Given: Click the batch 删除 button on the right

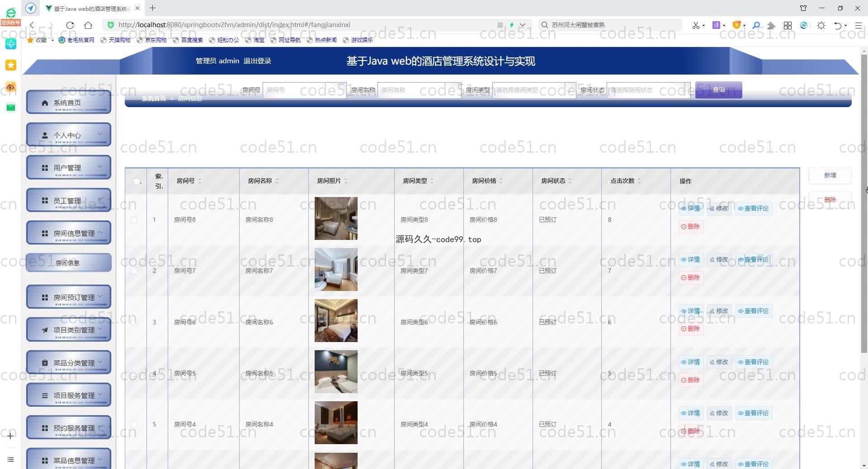Looking at the screenshot, I should [x=830, y=200].
